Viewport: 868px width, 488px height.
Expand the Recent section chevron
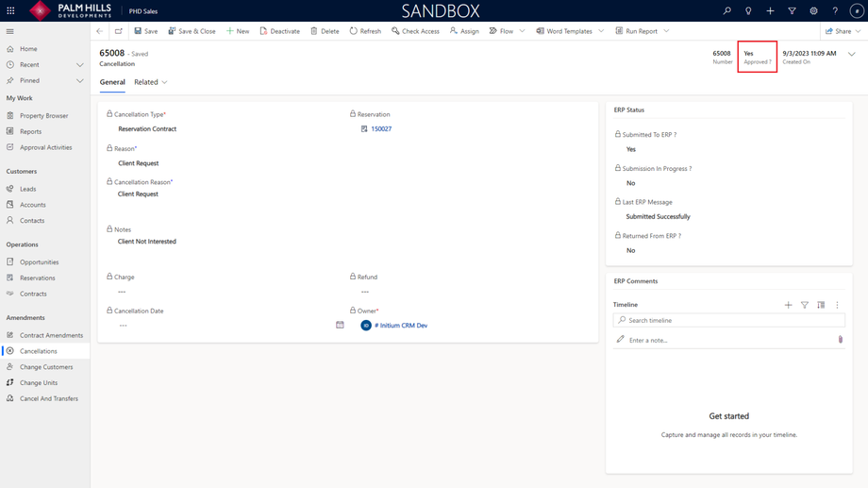(x=79, y=65)
